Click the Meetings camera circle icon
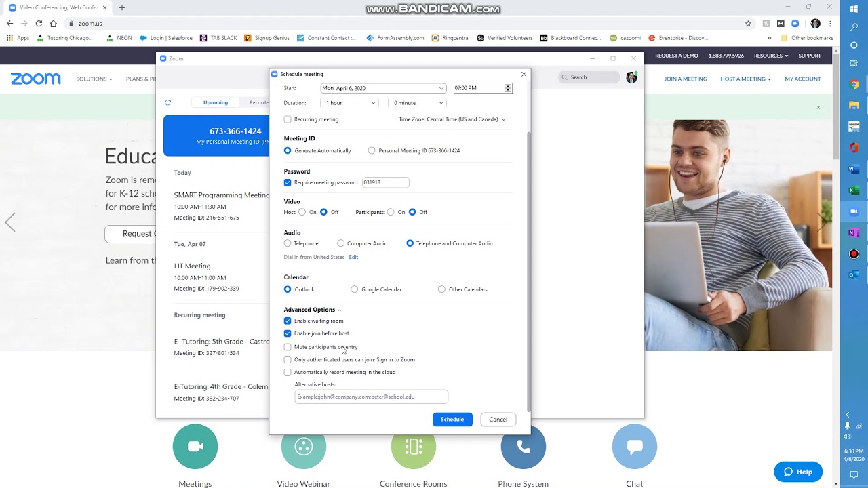 195,446
